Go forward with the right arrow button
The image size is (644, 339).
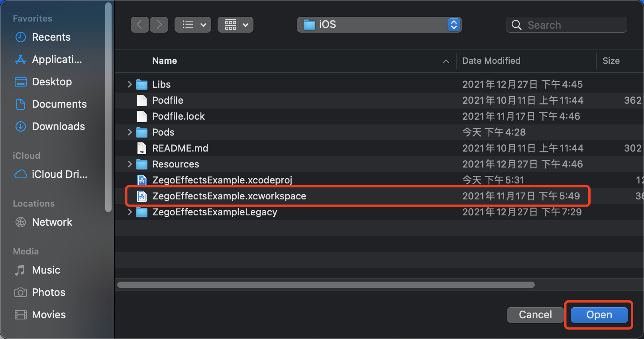tap(159, 25)
